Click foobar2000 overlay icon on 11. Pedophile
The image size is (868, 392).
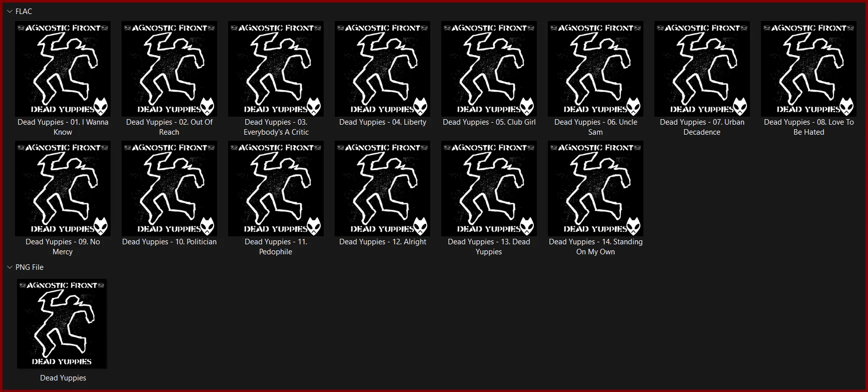click(x=314, y=226)
